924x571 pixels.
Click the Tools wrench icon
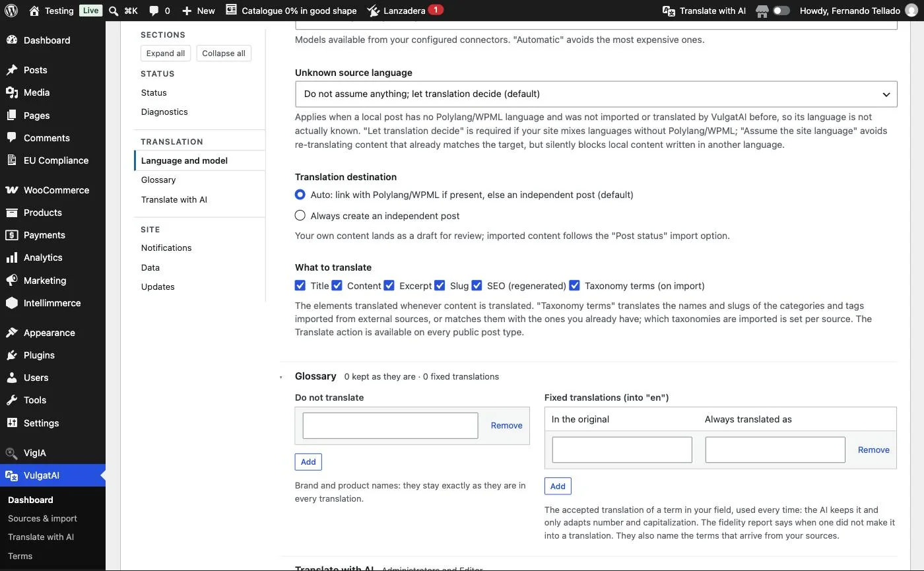[12, 400]
